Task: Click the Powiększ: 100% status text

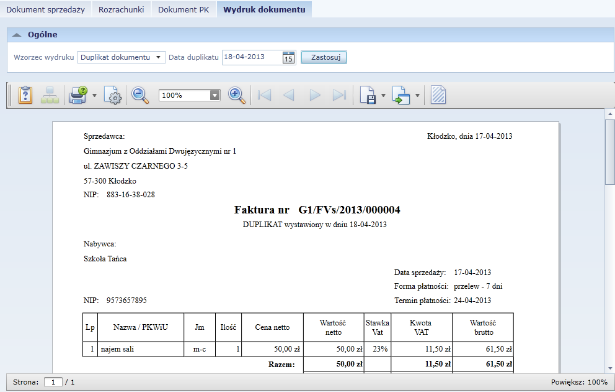Action: click(x=579, y=382)
